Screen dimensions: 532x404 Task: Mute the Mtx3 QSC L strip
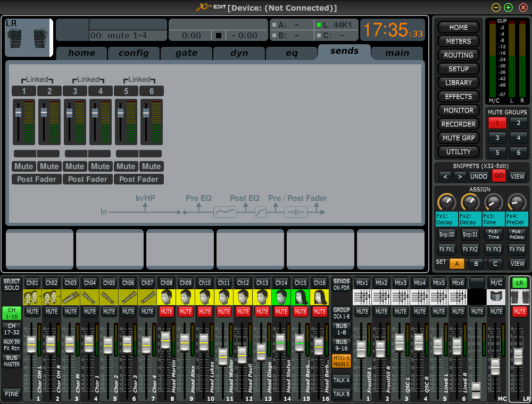(x=401, y=312)
